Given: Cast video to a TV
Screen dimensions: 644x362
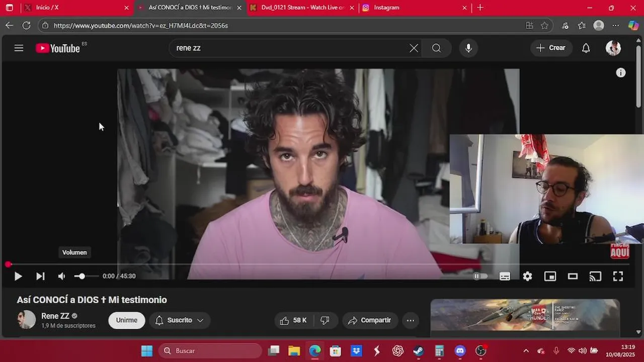Looking at the screenshot, I should coord(595,276).
